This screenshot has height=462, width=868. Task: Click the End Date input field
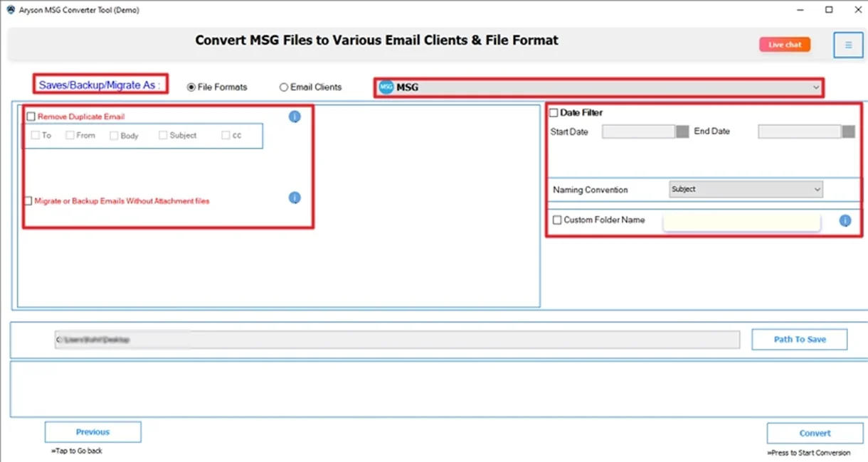click(799, 131)
